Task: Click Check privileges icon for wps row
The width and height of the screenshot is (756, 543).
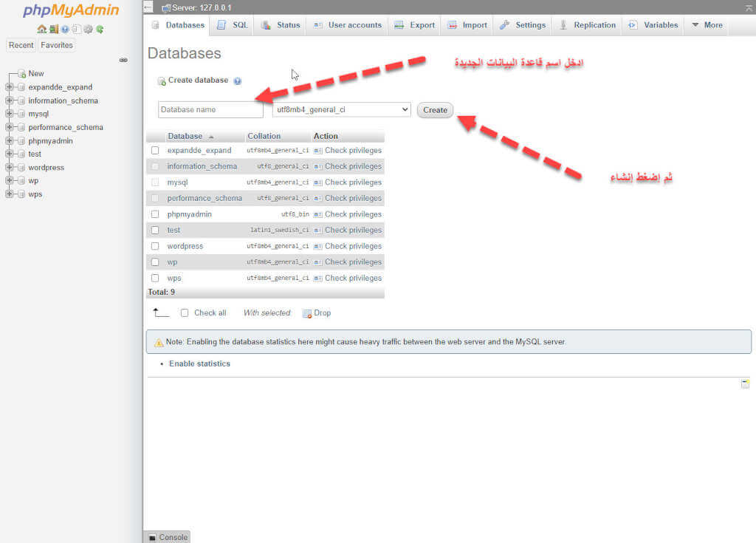Action: click(x=317, y=278)
